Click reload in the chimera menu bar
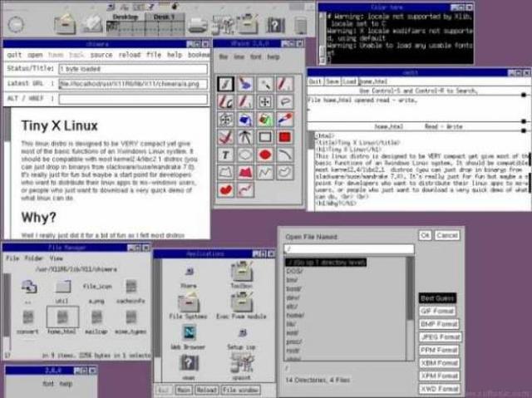532x398 pixels. [130, 55]
